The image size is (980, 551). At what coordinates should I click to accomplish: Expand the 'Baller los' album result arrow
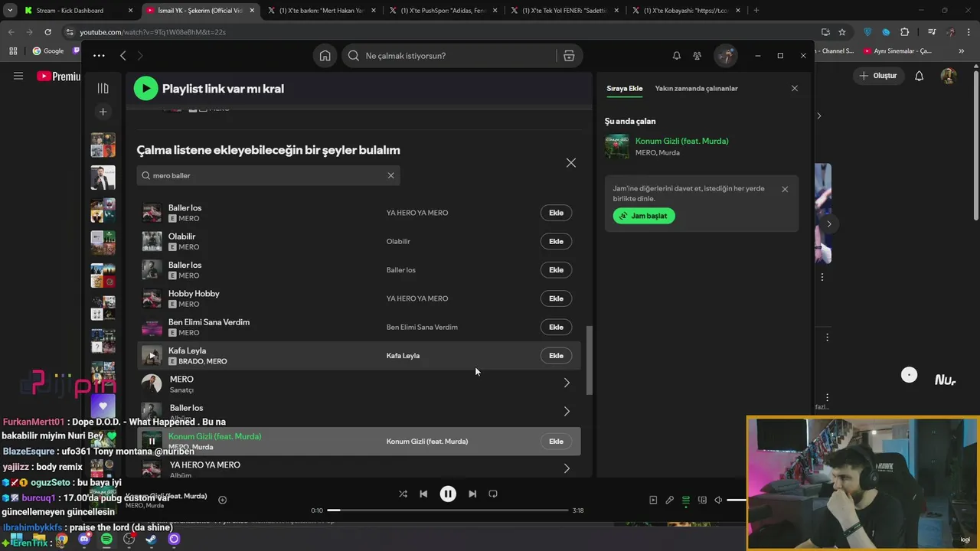567,412
